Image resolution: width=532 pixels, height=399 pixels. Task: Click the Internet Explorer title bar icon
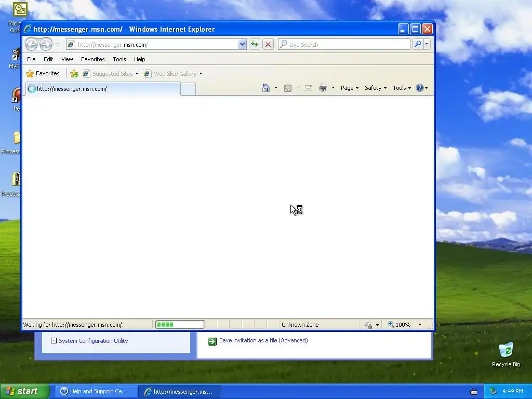point(28,29)
